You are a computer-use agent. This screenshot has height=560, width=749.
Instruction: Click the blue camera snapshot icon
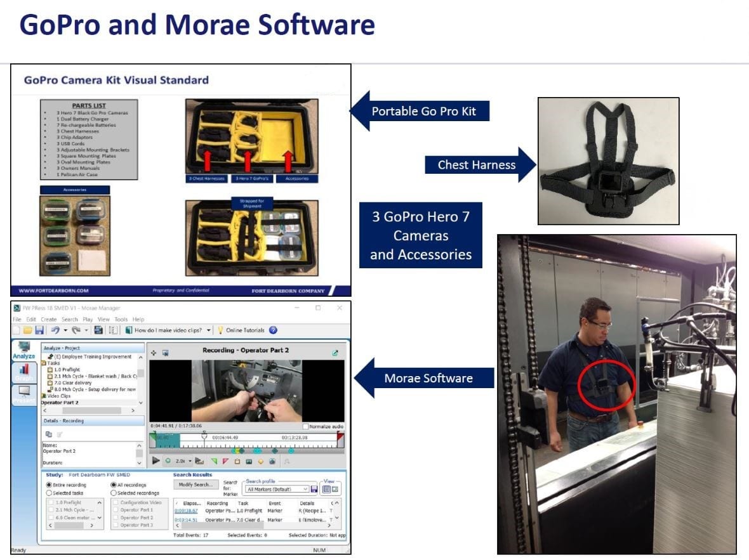coord(272,461)
